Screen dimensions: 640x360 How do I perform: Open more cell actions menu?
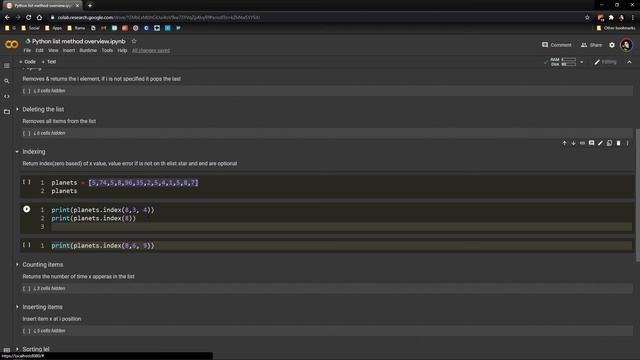tap(627, 143)
